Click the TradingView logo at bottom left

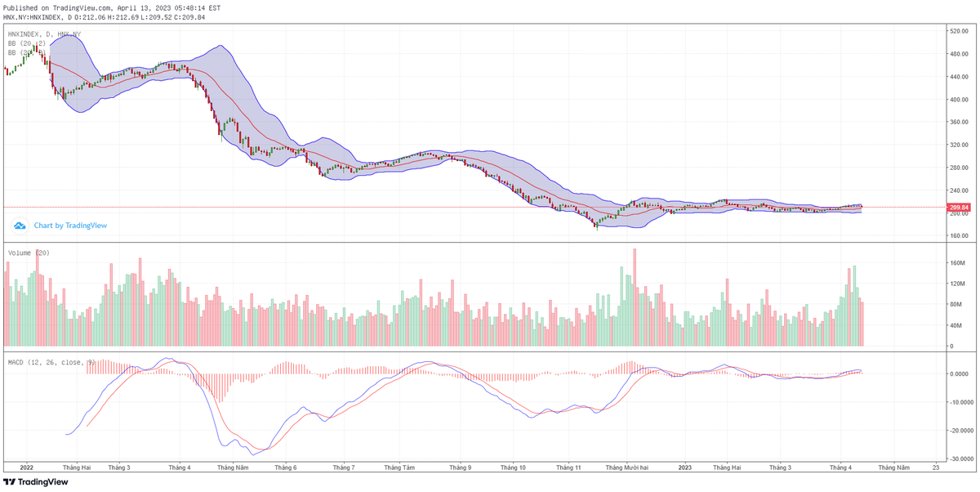35,482
